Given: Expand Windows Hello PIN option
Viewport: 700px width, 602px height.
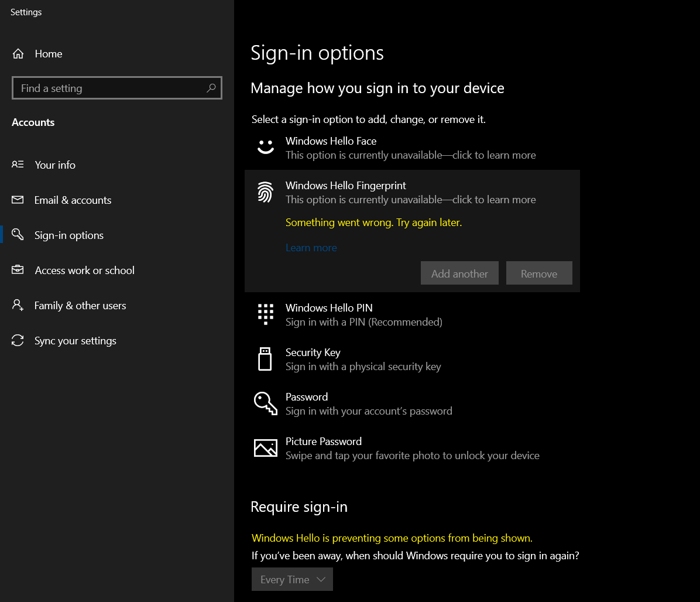Looking at the screenshot, I should click(x=412, y=315).
